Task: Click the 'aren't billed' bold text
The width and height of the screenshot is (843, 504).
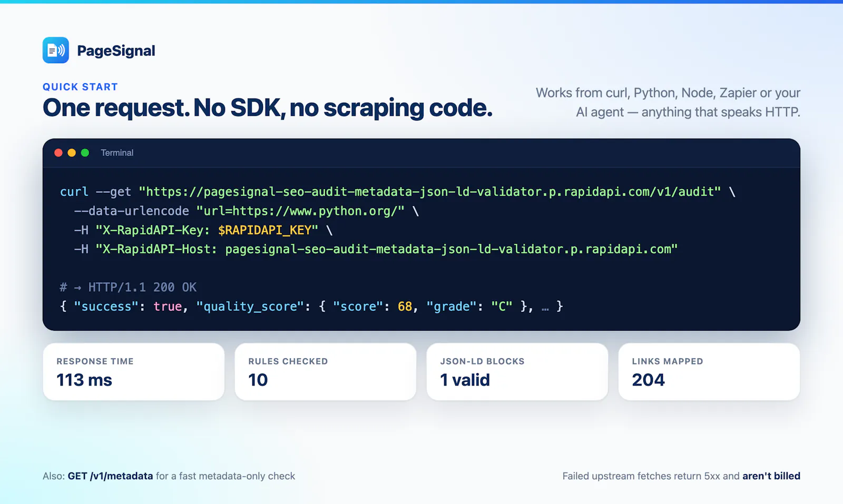Action: (x=771, y=476)
